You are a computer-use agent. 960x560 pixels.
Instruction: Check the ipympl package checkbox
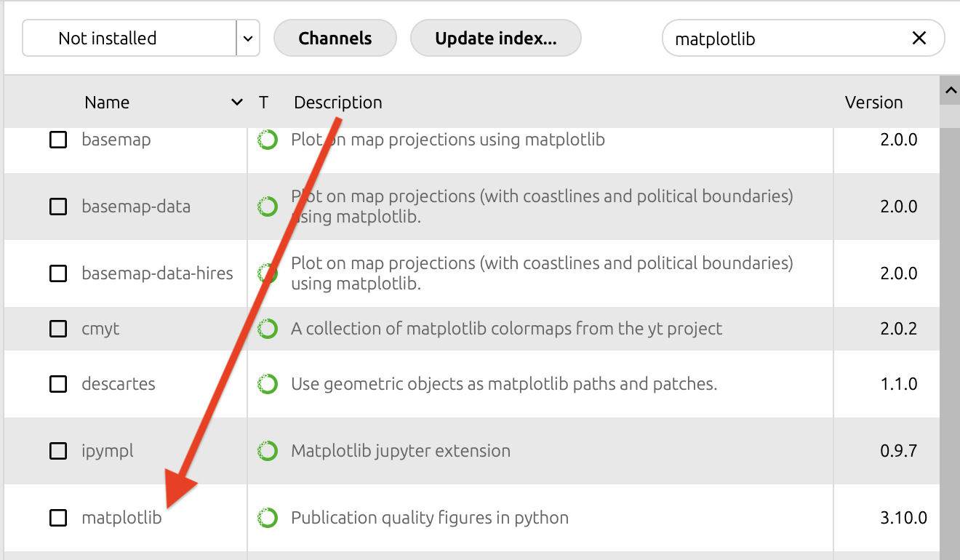[58, 451]
